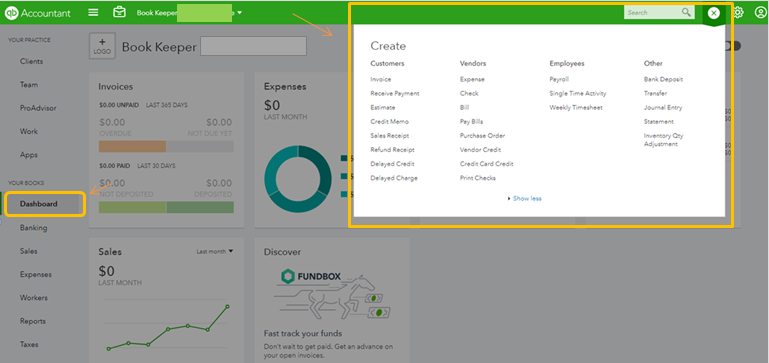Open Expenses in the sidebar
Viewport: 769px width, 363px height.
click(x=36, y=275)
